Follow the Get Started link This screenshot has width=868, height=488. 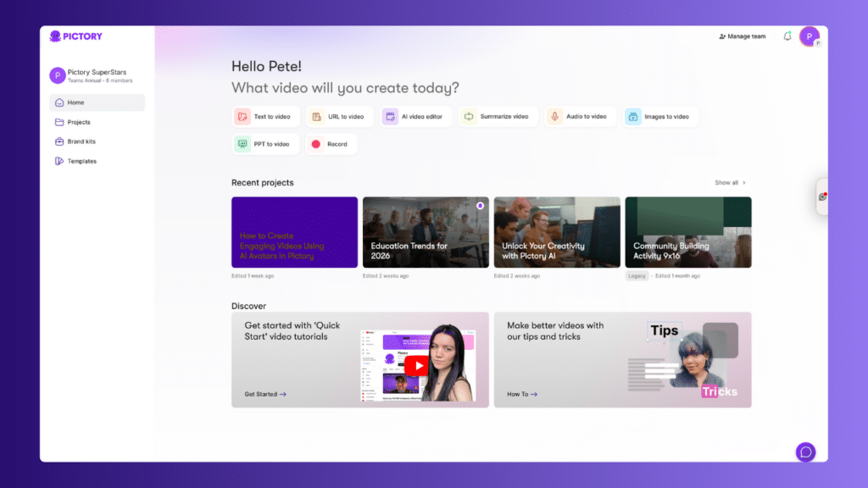point(265,394)
